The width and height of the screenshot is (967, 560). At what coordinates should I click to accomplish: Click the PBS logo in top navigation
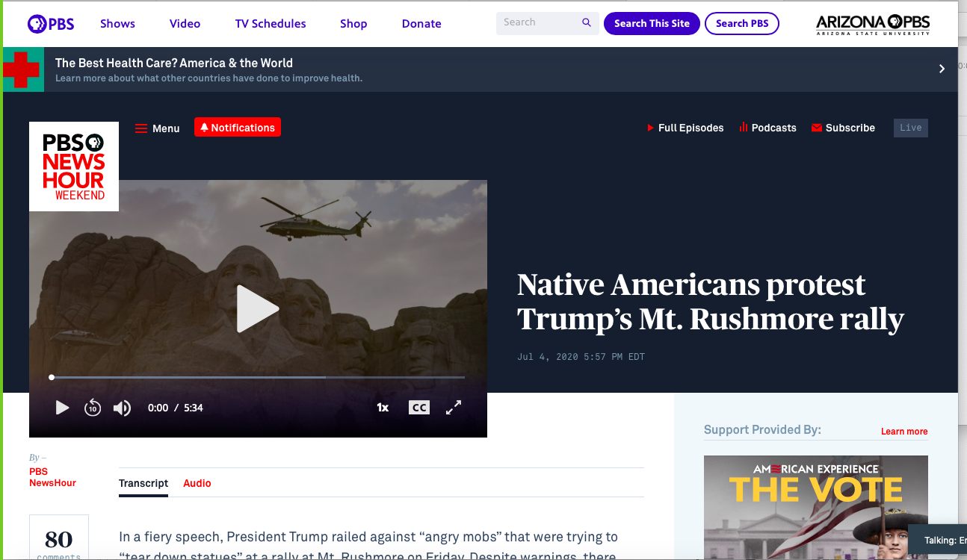point(51,24)
